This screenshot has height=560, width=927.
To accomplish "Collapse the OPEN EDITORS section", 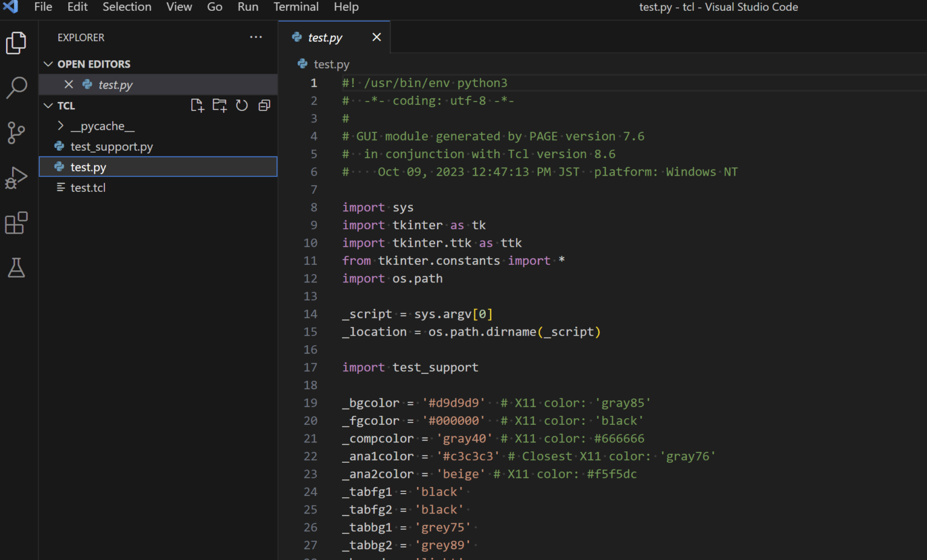I will [x=48, y=63].
